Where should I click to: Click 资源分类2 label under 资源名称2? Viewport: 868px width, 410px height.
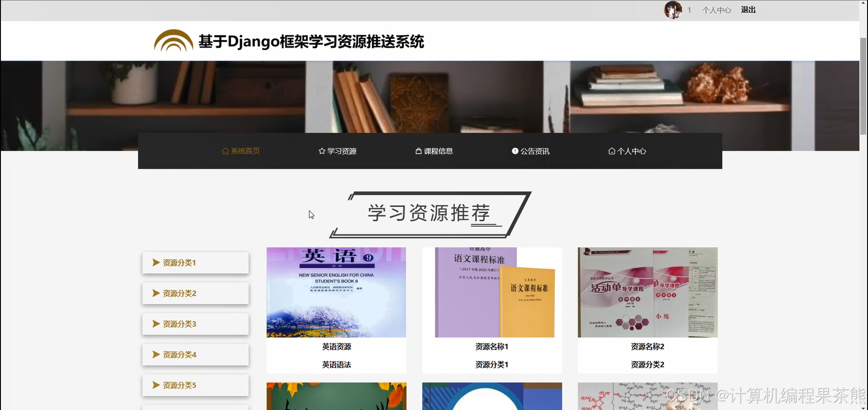(x=648, y=365)
